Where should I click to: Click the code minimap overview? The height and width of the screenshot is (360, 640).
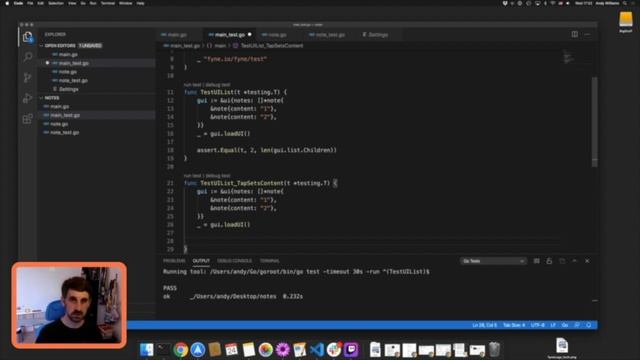[x=569, y=56]
